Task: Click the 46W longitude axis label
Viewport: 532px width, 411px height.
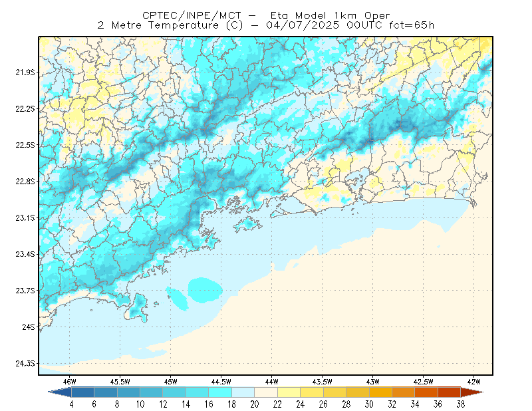Action: click(x=70, y=382)
